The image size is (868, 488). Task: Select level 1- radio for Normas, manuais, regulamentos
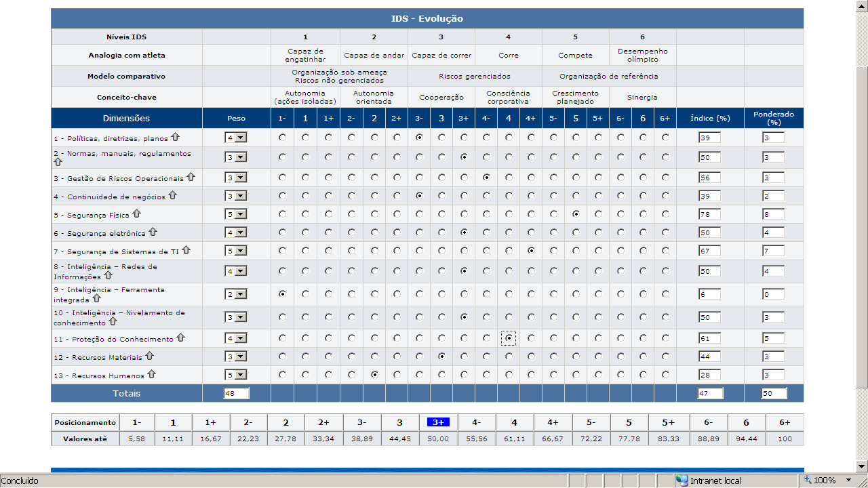pyautogui.click(x=282, y=157)
